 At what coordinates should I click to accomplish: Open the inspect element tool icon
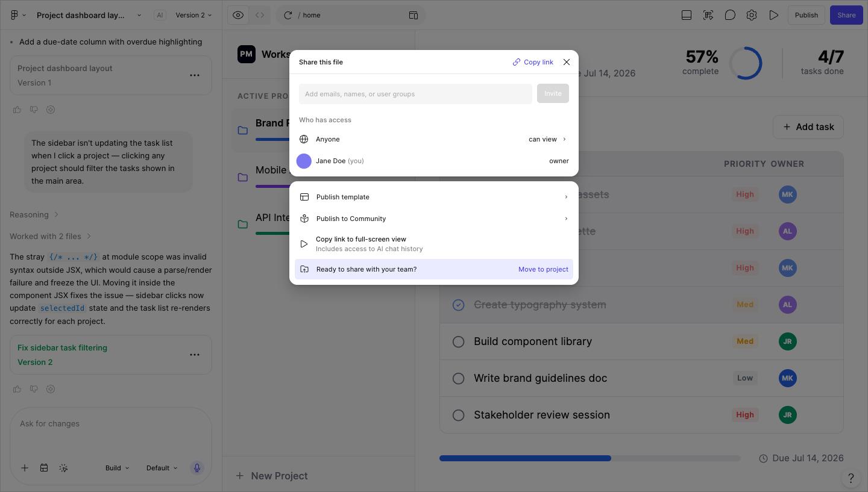pos(708,15)
